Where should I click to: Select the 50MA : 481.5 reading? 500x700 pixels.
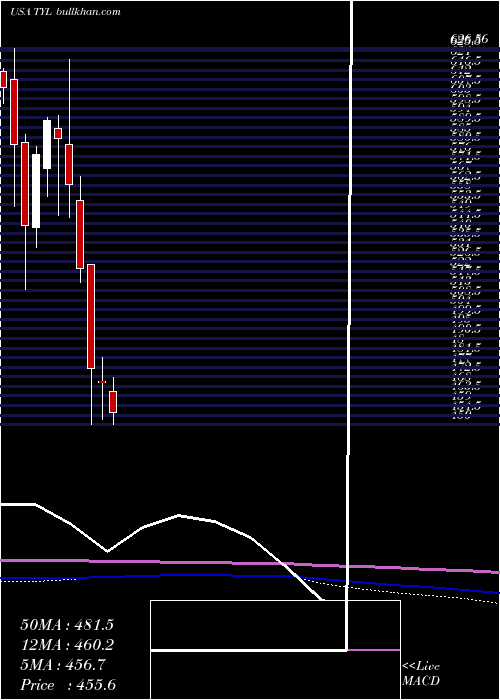[67, 625]
